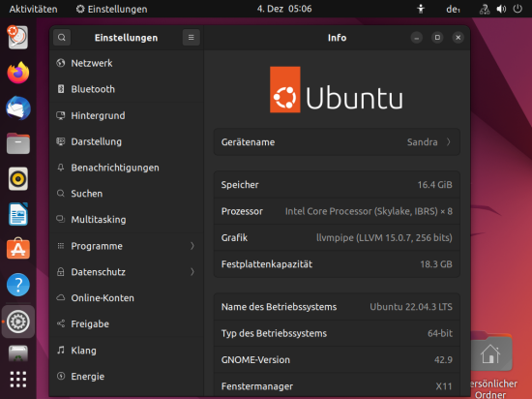This screenshot has height=399, width=532.
Task: Select Bluetooth settings panel
Action: pos(126,89)
